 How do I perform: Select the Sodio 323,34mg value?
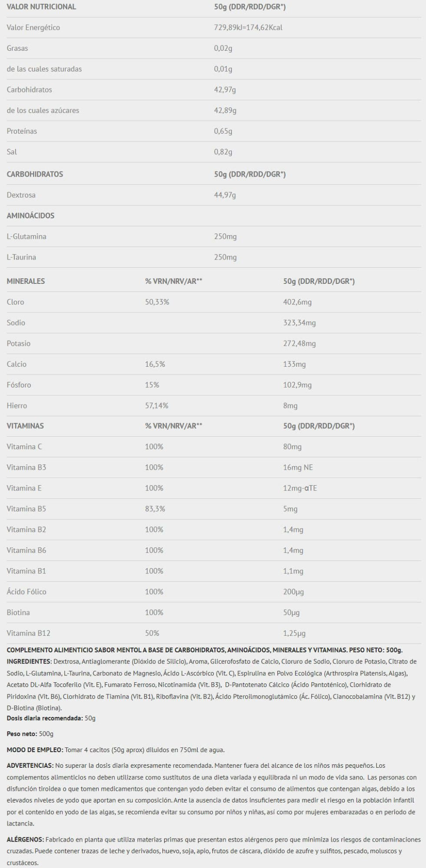[299, 323]
